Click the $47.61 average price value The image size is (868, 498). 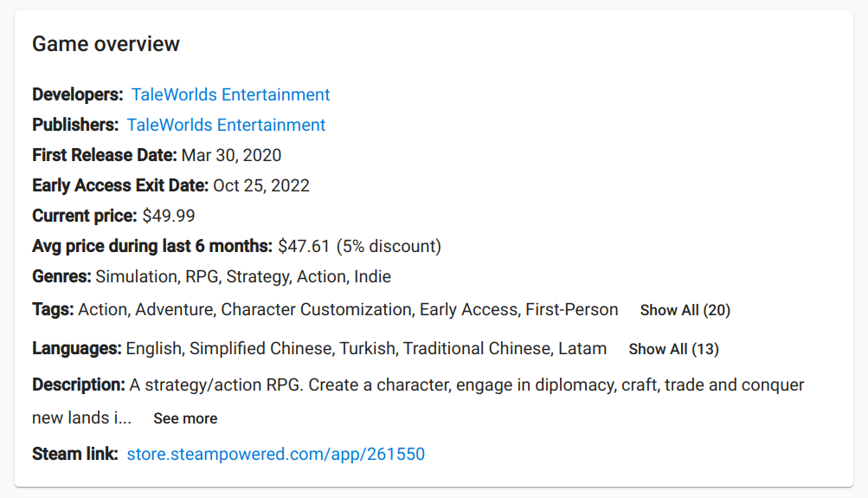point(304,246)
